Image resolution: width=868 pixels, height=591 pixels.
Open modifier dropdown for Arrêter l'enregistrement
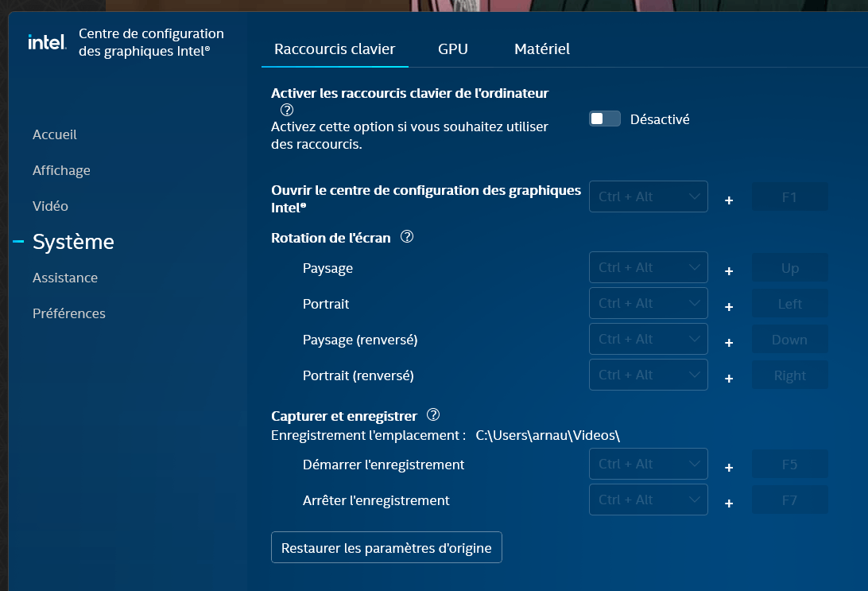point(649,500)
